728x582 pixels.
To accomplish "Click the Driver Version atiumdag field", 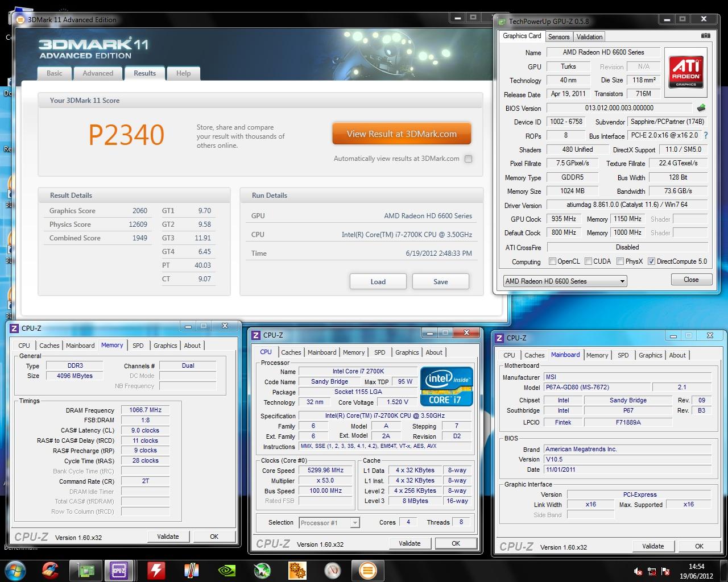I will click(x=627, y=205).
